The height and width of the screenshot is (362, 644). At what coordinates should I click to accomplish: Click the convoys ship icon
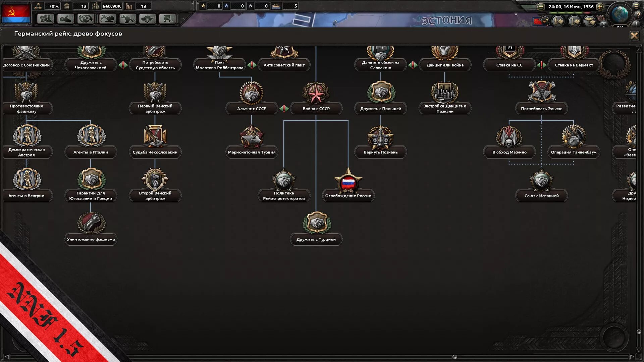pyautogui.click(x=276, y=6)
